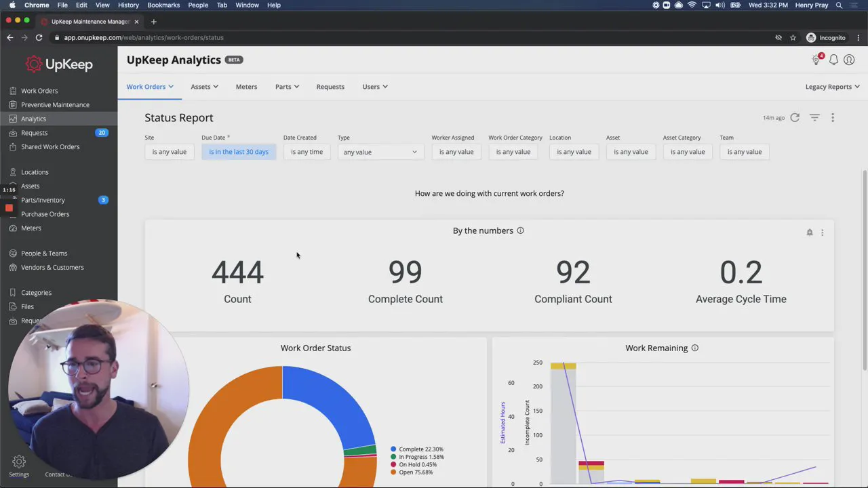Screen dimensions: 868x488
Task: Click the lightbulb tips icon with badge
Action: [816, 60]
